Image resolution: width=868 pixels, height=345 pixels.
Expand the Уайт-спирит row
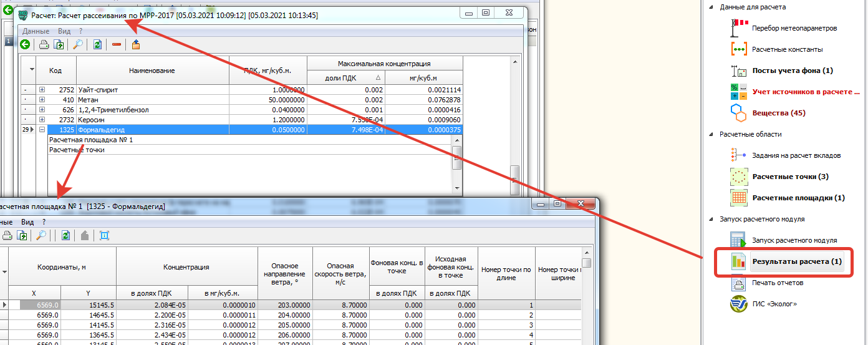tap(42, 90)
